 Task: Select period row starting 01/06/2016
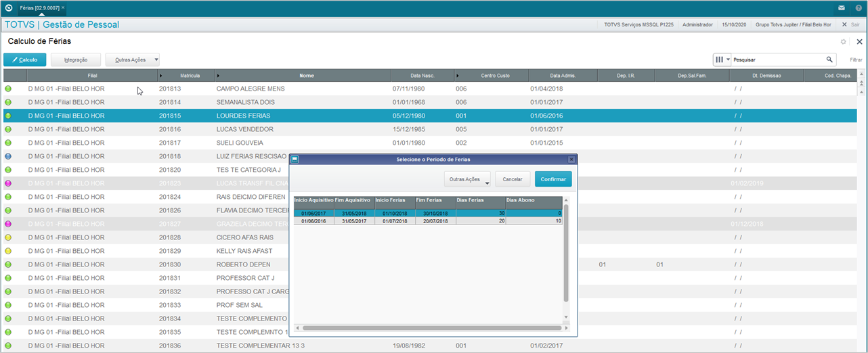[x=428, y=221]
